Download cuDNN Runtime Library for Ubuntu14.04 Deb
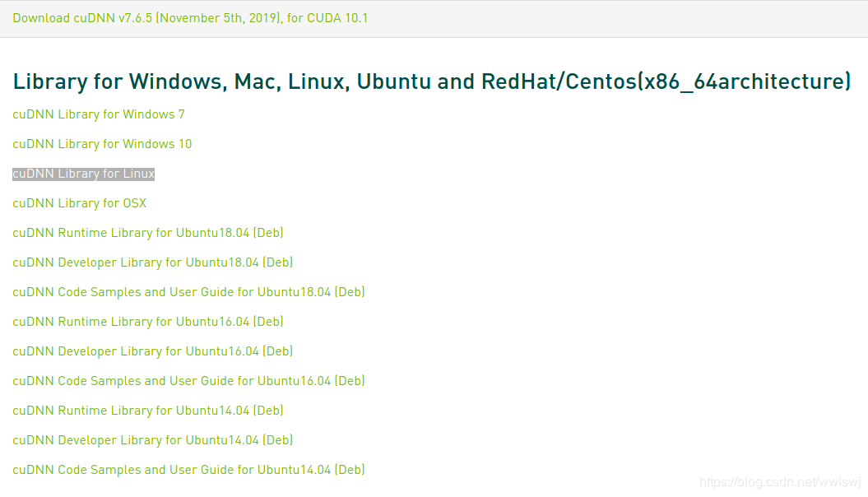Screen dimensions: 868x497 148,411
